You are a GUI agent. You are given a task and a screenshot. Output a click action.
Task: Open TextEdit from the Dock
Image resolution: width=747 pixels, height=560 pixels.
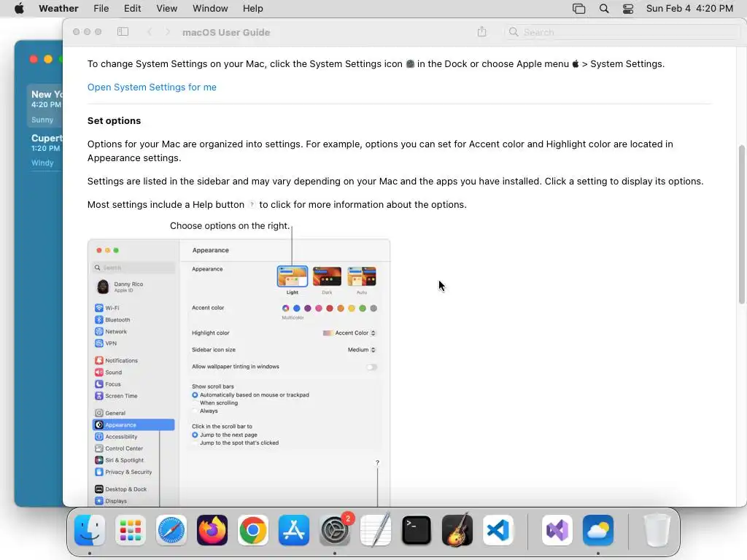(376, 530)
